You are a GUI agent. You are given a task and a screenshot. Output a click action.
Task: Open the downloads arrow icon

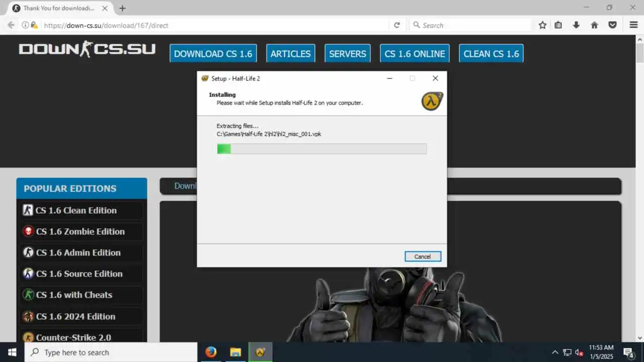[x=577, y=25]
